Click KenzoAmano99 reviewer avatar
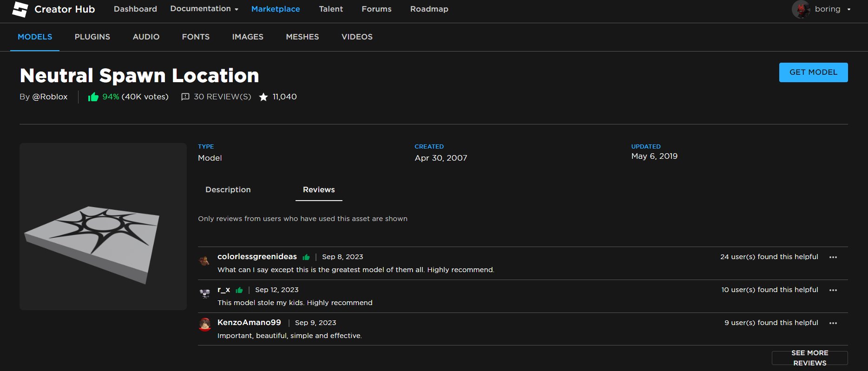Screen dimensions: 868x371 coord(205,325)
